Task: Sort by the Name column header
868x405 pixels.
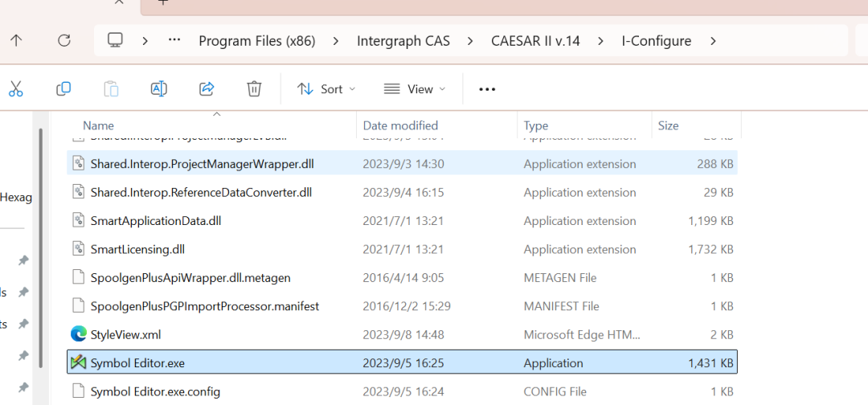Action: click(x=99, y=125)
